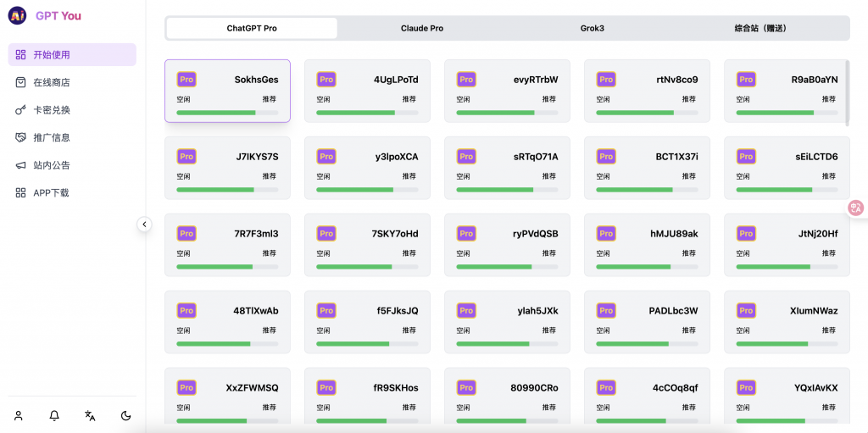Viewport: 868px width, 433px height.
Task: Open the user profile icon
Action: click(19, 415)
